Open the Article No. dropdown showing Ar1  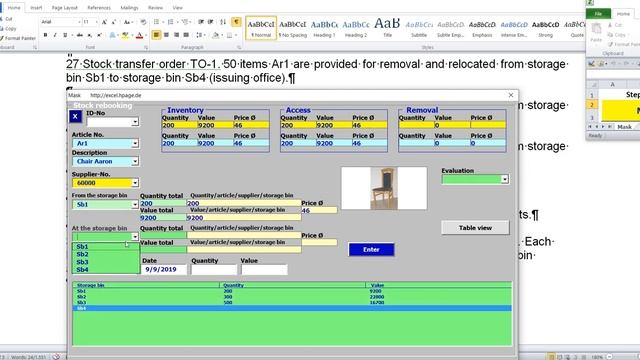[x=135, y=143]
